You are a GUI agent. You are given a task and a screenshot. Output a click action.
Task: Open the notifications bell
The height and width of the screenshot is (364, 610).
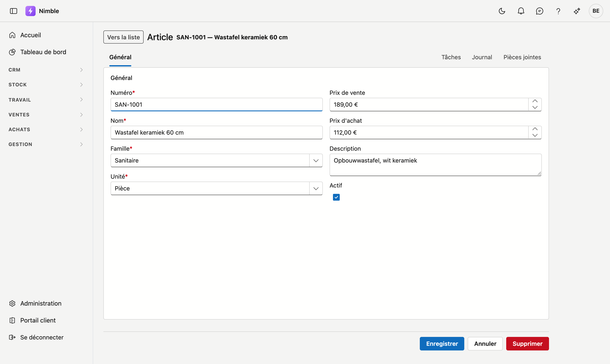[x=521, y=11]
